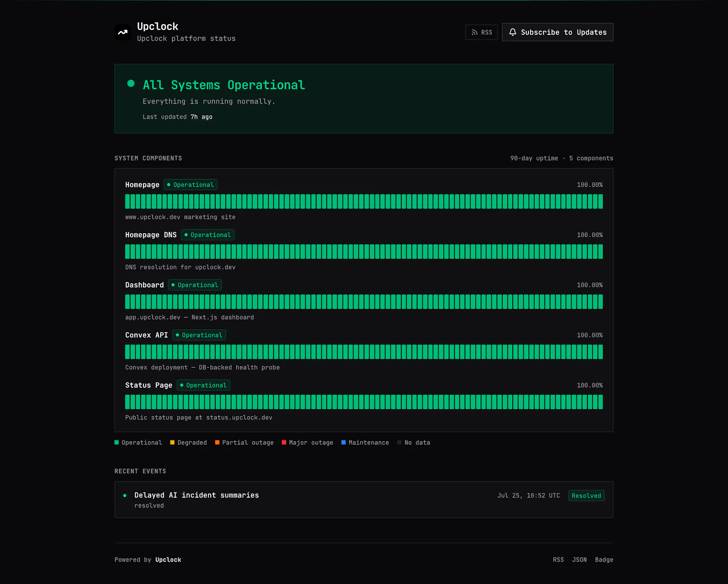Click the Dashboard 100.00% uptime value
728x584 pixels.
[x=590, y=285]
